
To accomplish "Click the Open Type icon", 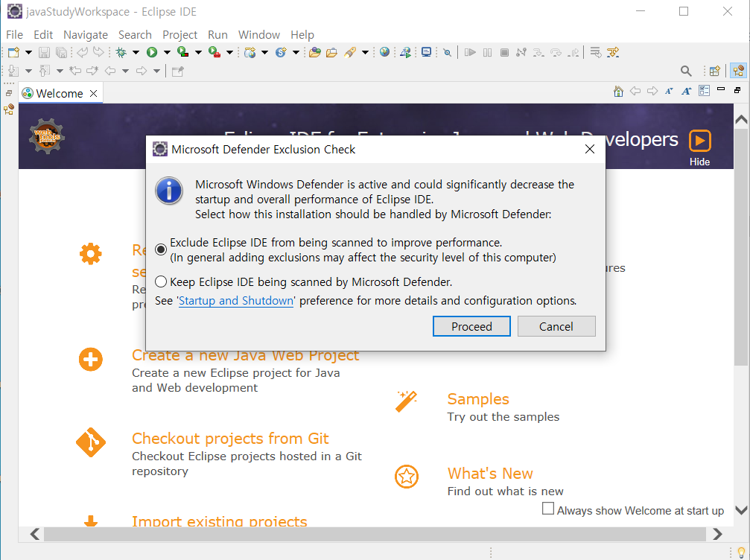I will point(315,52).
